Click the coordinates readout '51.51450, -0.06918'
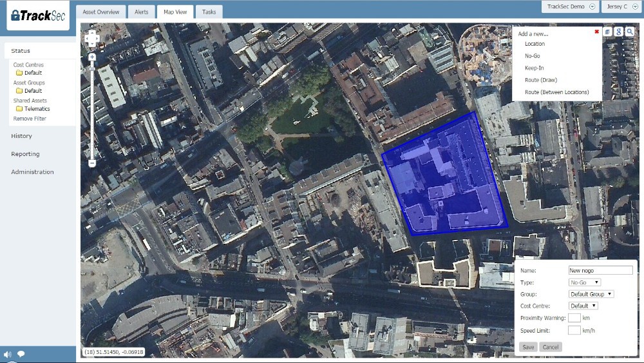This screenshot has width=644, height=363. pos(114,352)
